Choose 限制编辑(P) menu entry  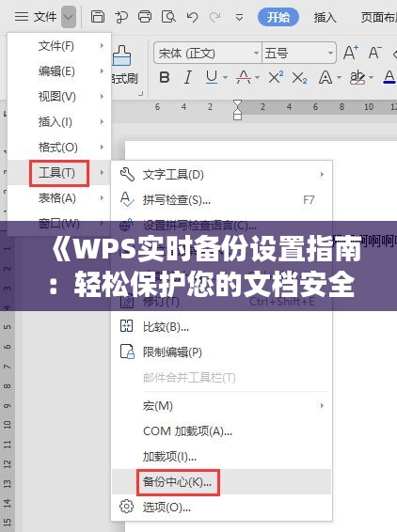tap(221, 352)
